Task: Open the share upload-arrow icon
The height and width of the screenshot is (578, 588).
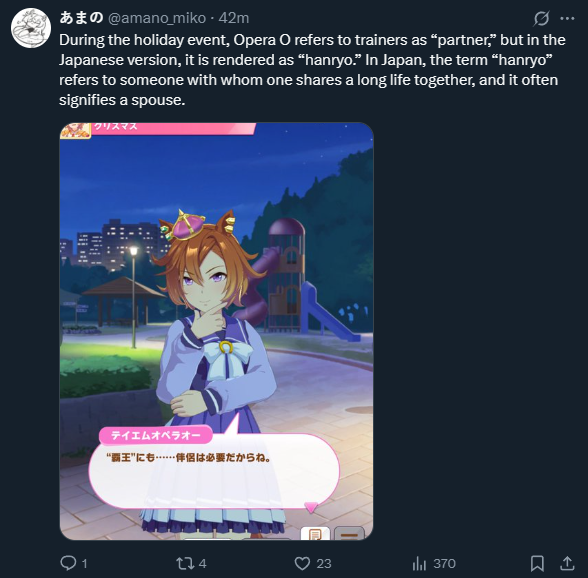Action: point(567,563)
